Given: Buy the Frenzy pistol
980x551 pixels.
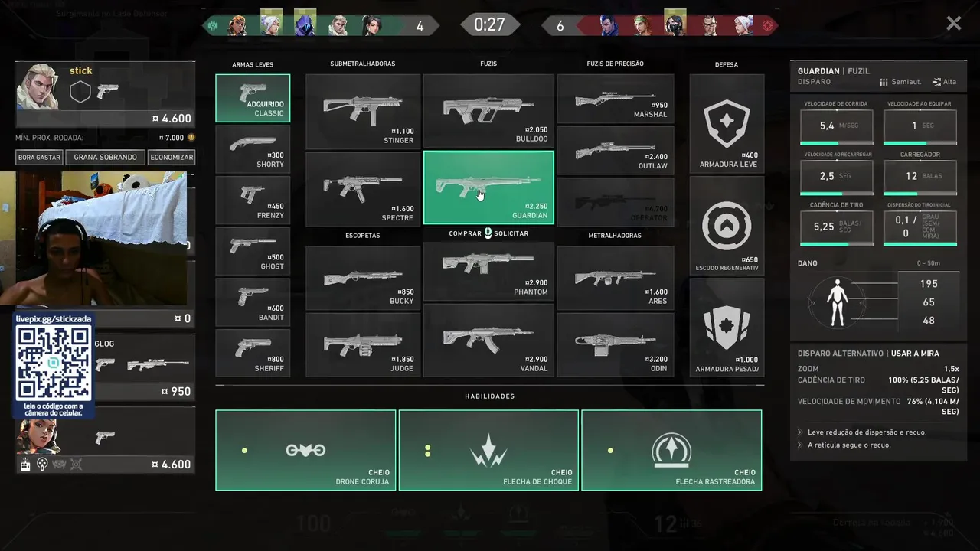Looking at the screenshot, I should tap(253, 201).
